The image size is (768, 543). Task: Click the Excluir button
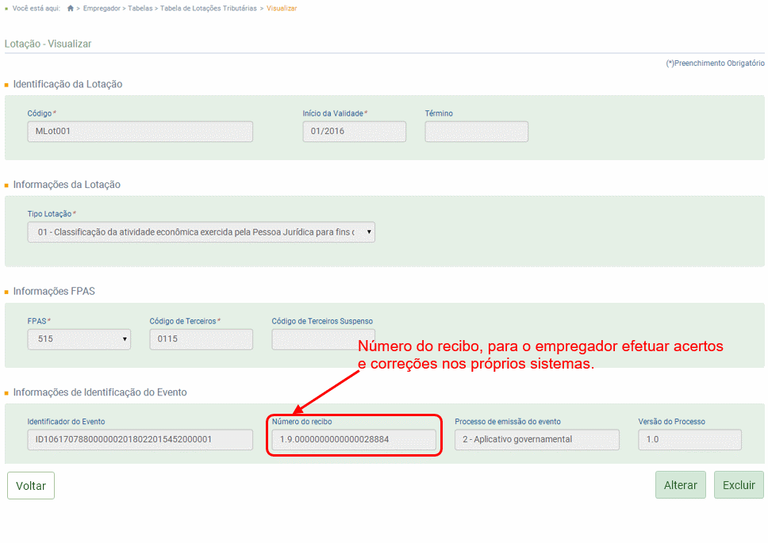click(x=738, y=485)
